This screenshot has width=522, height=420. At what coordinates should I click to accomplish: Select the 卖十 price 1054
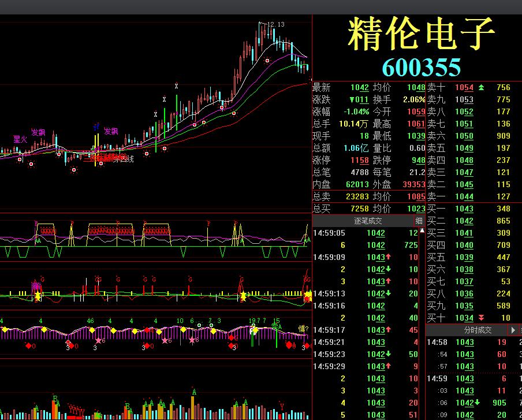(464, 88)
